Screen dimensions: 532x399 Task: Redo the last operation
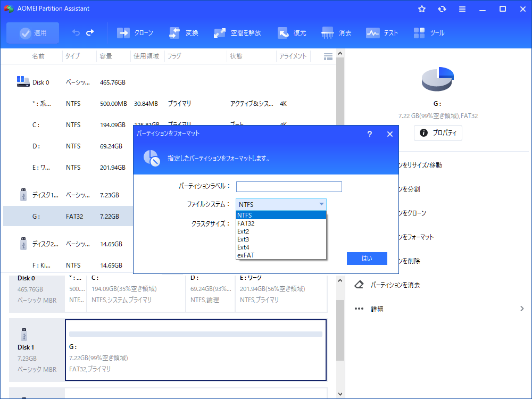tap(90, 32)
